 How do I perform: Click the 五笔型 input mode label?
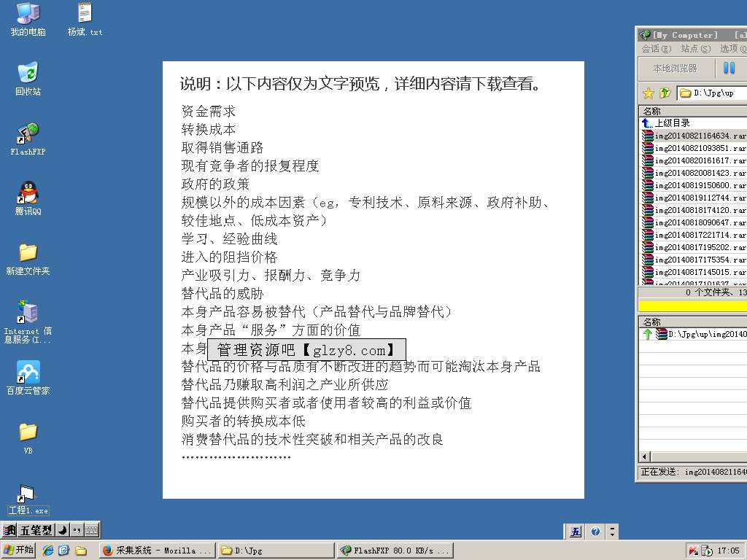36,530
